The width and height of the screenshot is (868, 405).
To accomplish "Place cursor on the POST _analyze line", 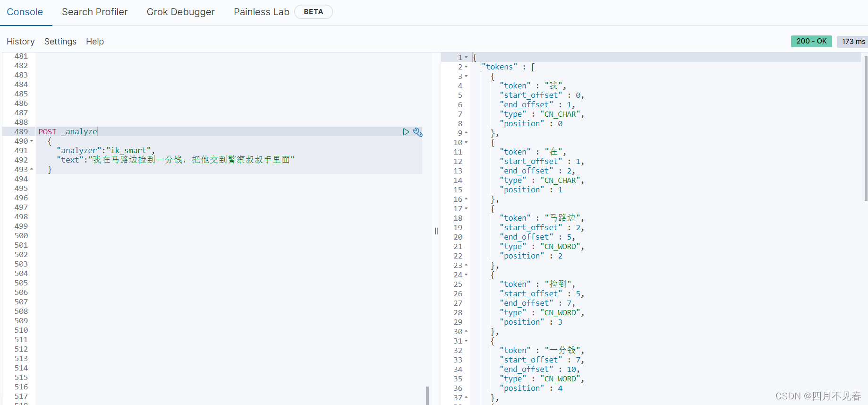I will coord(68,132).
